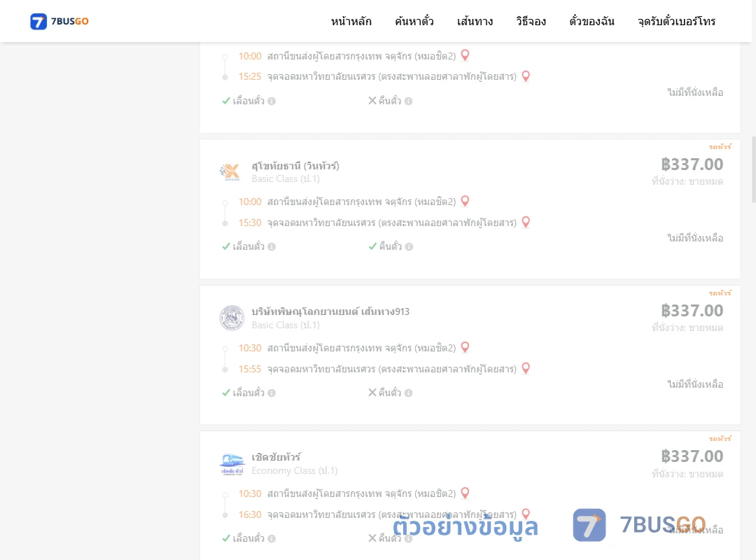Open จุดรับตั๋วเบอร์โทร navigation link
756x560 pixels.
point(676,21)
